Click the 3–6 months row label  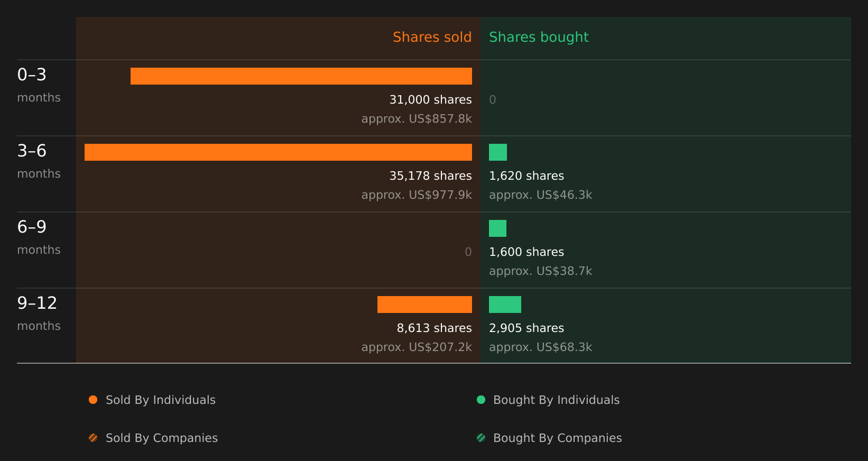39,161
